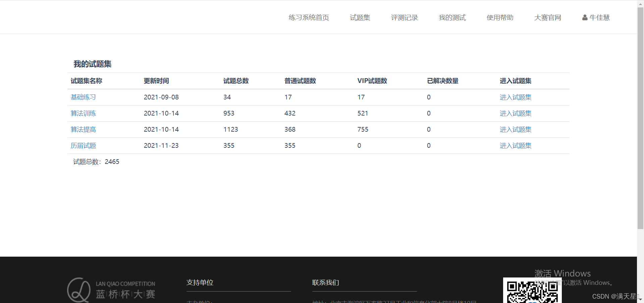Open 我的测试 in the top navigation
Viewport: 644px width, 303px height.
[x=452, y=17]
